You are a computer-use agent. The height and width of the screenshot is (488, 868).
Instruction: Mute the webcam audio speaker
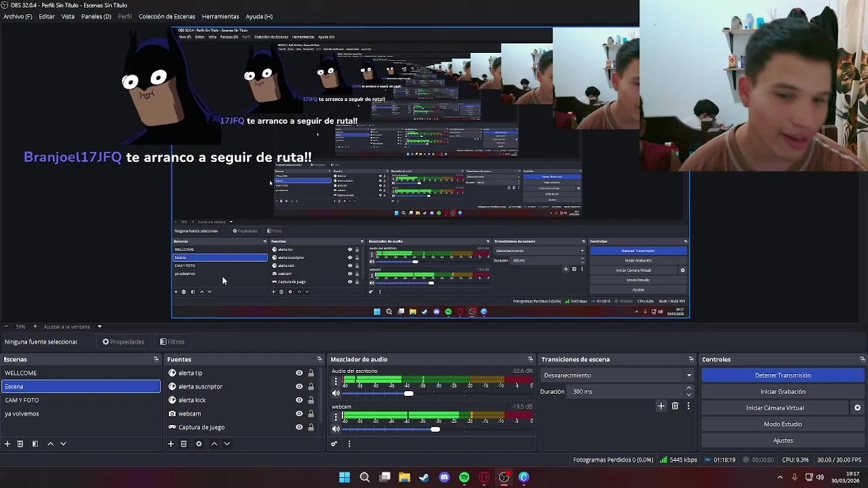click(x=336, y=429)
